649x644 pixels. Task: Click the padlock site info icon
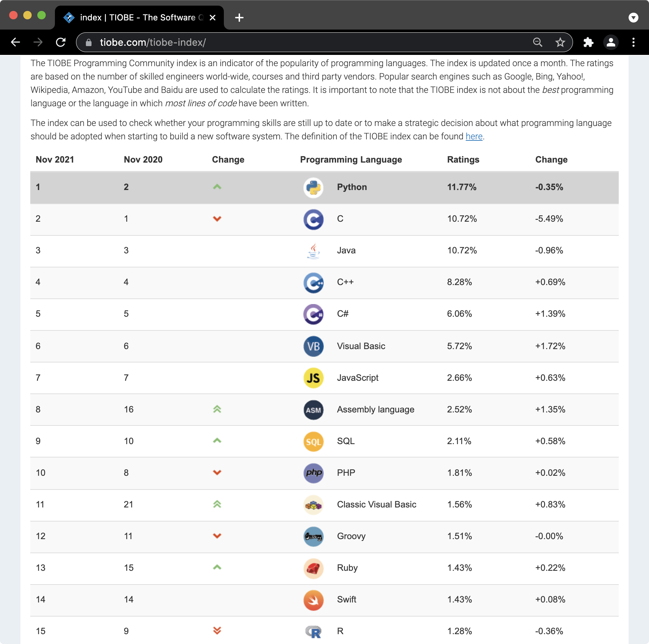(89, 42)
